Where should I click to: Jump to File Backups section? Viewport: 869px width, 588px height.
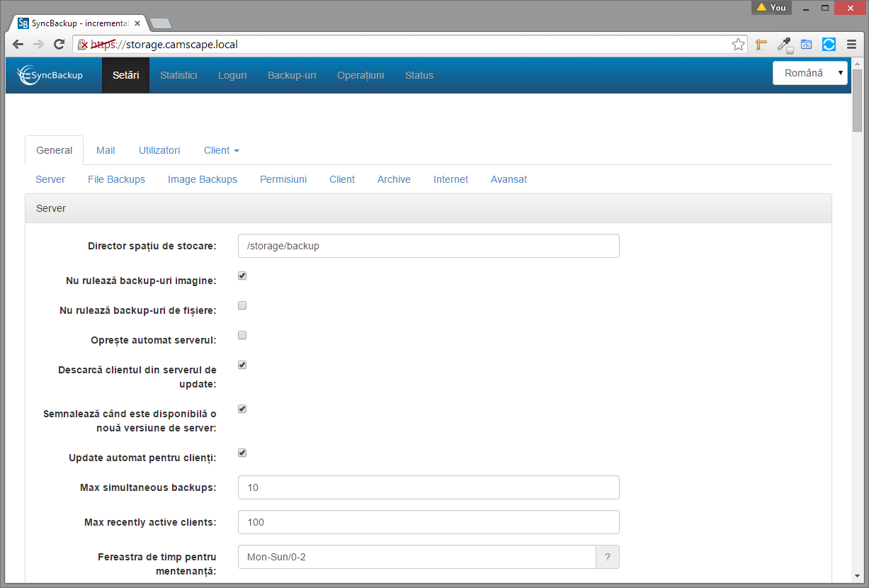coord(116,179)
